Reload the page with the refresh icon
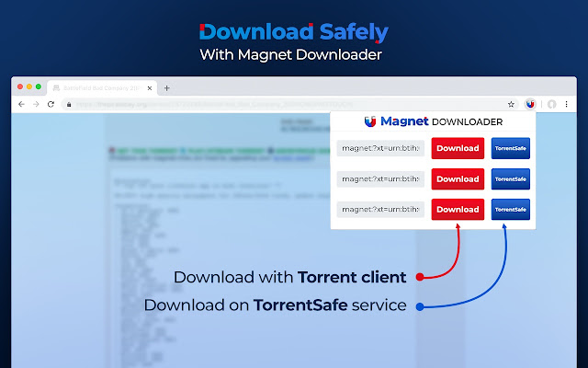This screenshot has height=368, width=588. (51, 104)
